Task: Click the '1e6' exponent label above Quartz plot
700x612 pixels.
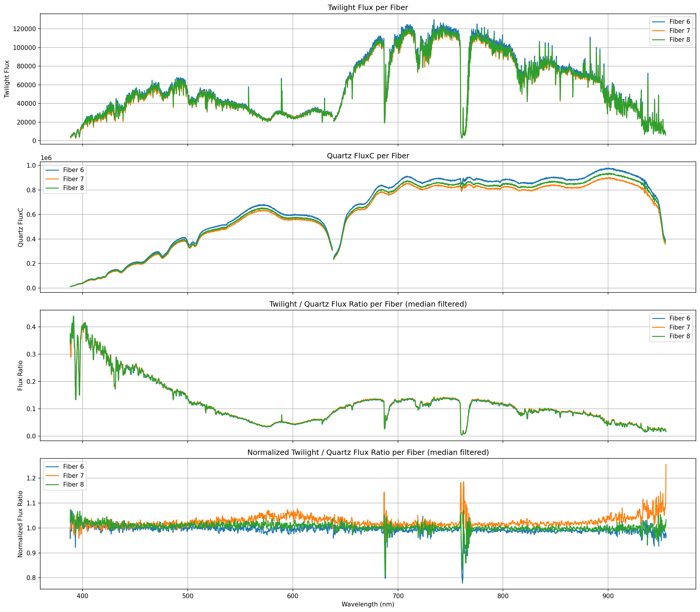Action: pos(46,158)
